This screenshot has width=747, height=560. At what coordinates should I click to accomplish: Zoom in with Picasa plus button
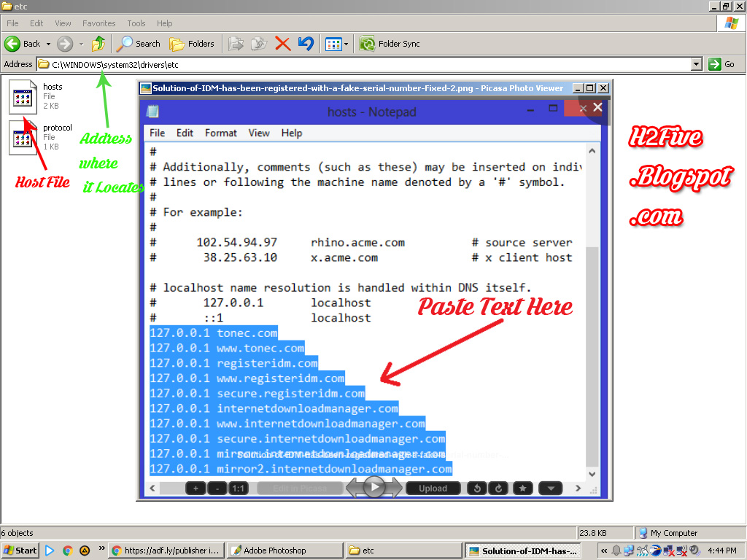tap(196, 488)
